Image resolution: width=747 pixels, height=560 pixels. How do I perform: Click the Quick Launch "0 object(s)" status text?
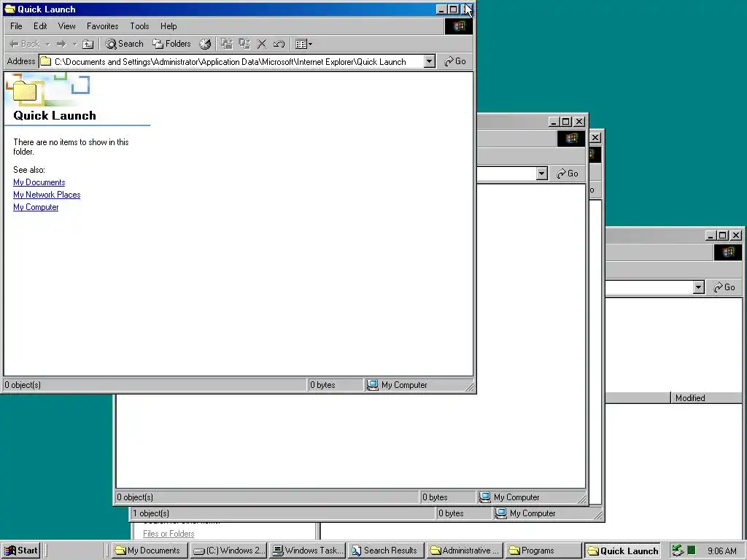coord(23,385)
